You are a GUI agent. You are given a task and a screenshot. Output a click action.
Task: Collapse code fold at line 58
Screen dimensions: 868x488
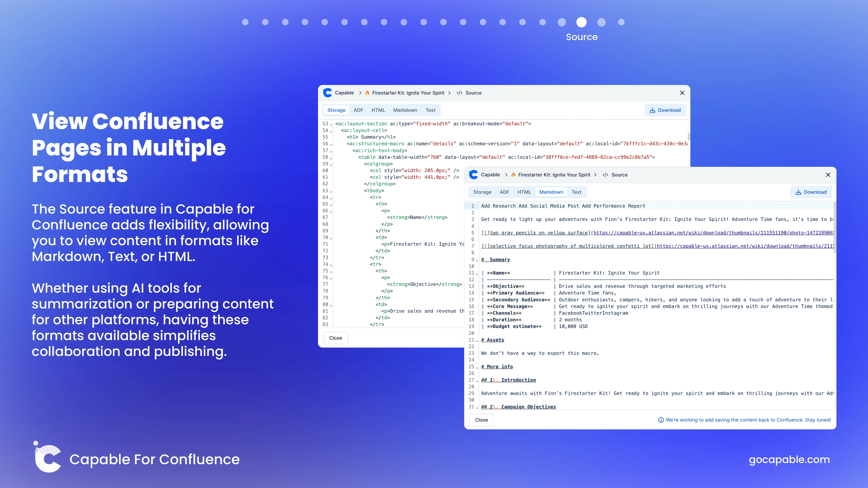[331, 158]
